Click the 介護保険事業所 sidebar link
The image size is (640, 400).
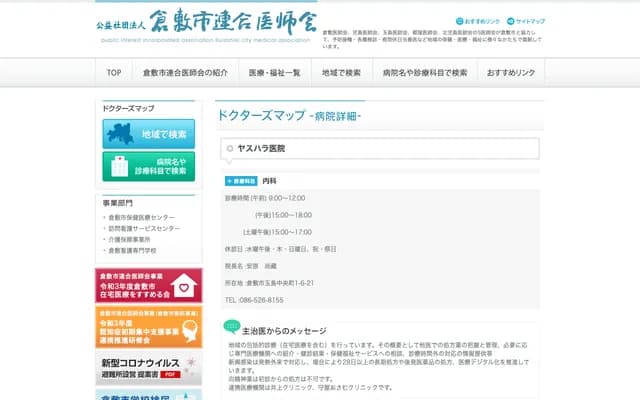129,239
